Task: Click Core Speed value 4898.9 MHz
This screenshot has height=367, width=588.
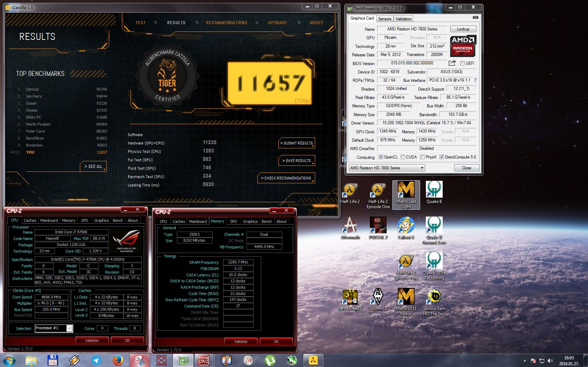Action: 51,297
